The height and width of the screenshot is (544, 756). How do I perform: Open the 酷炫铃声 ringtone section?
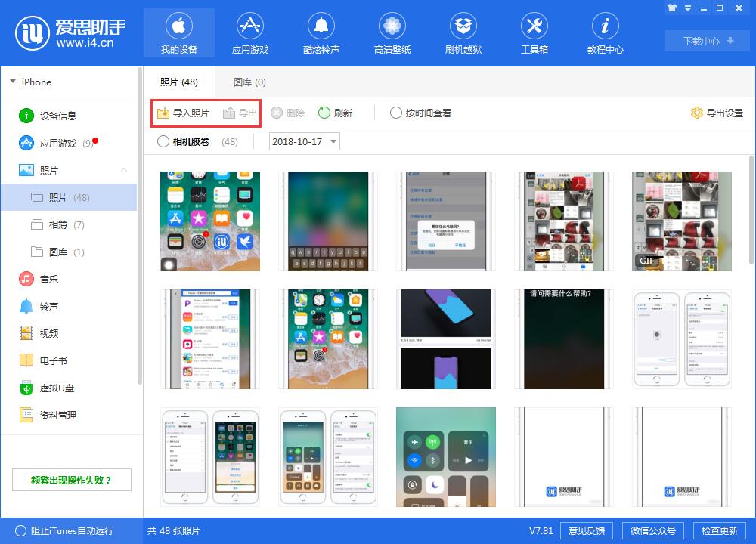(x=321, y=32)
